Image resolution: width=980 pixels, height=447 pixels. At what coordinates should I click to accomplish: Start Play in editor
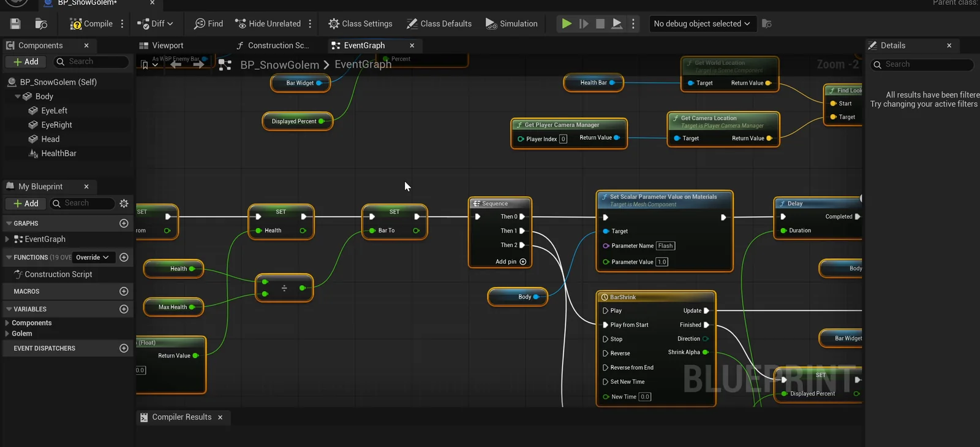[567, 24]
